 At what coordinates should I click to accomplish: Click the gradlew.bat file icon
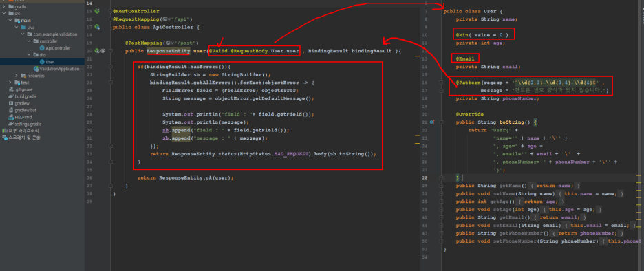point(11,110)
